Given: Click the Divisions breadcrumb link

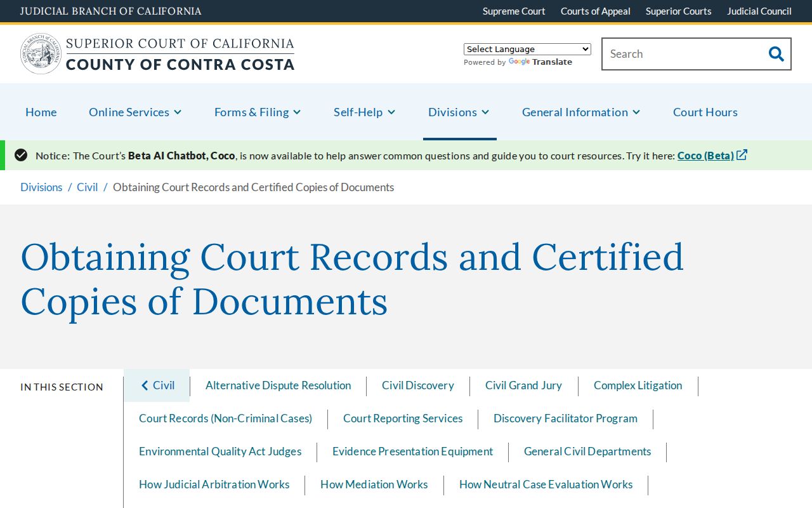Looking at the screenshot, I should click(x=41, y=187).
